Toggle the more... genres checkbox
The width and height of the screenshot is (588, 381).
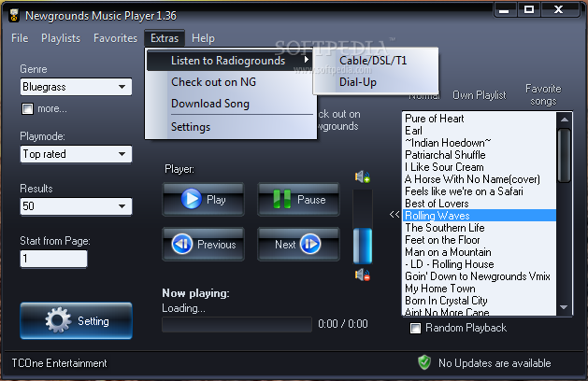[x=27, y=109]
